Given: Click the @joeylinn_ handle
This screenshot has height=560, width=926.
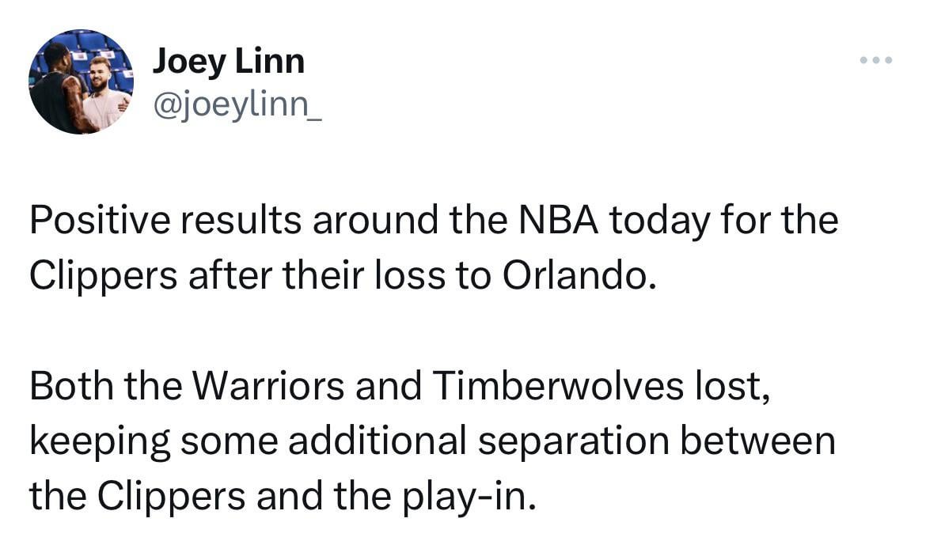Looking at the screenshot, I should 237,105.
